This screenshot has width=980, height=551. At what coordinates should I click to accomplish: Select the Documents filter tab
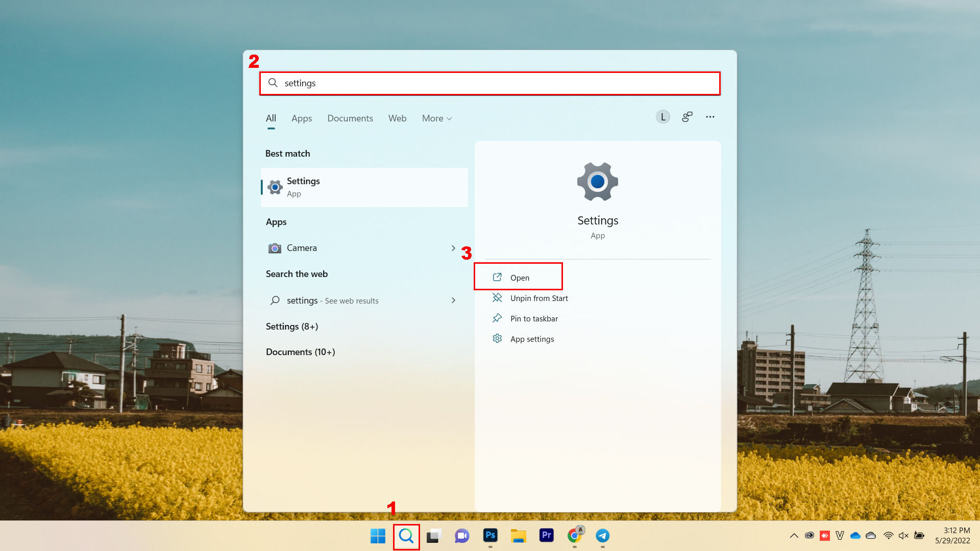(x=350, y=118)
